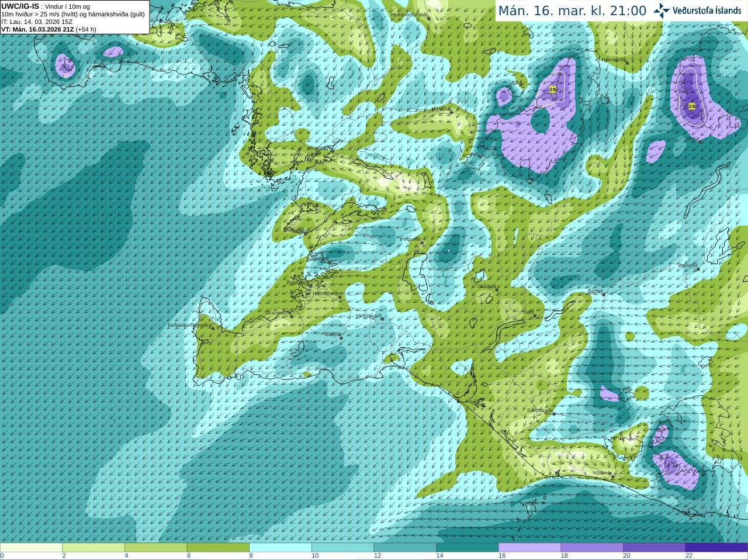Select the Bláfjöll station label

pos(333,334)
